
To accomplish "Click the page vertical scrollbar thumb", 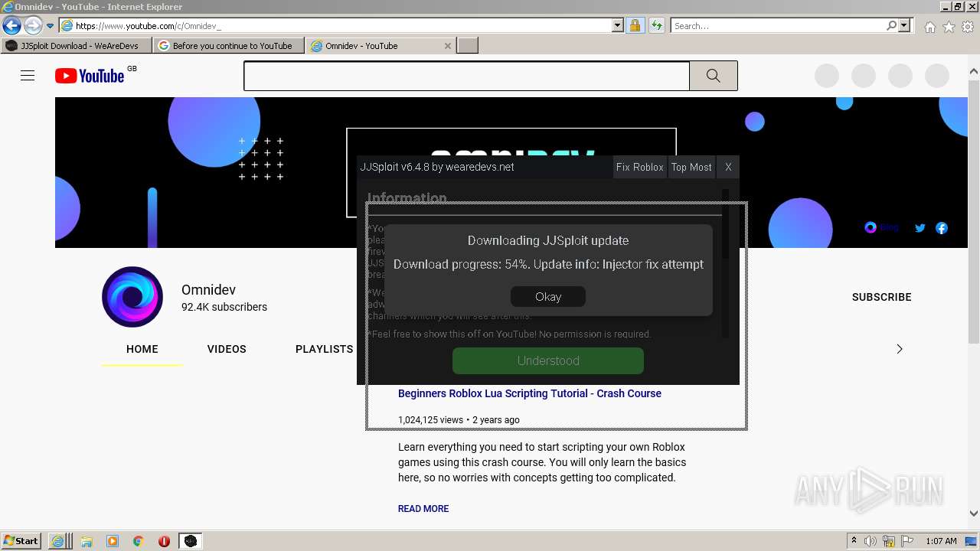I will [x=974, y=210].
